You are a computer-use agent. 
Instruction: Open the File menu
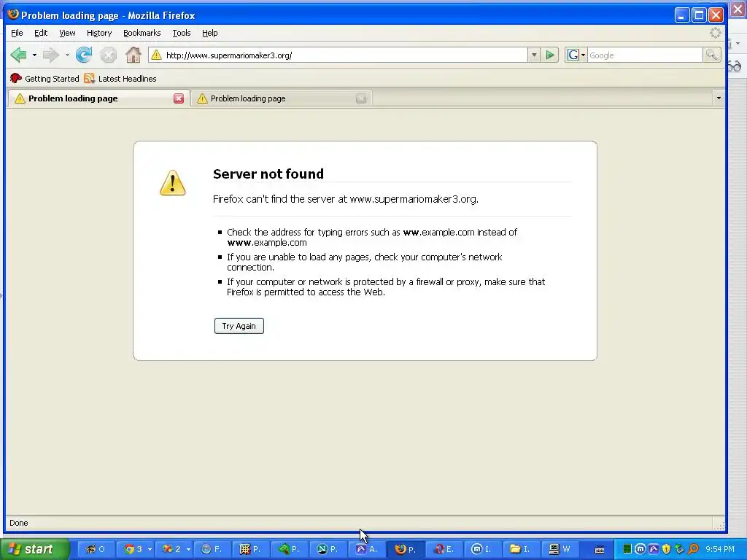tap(17, 33)
